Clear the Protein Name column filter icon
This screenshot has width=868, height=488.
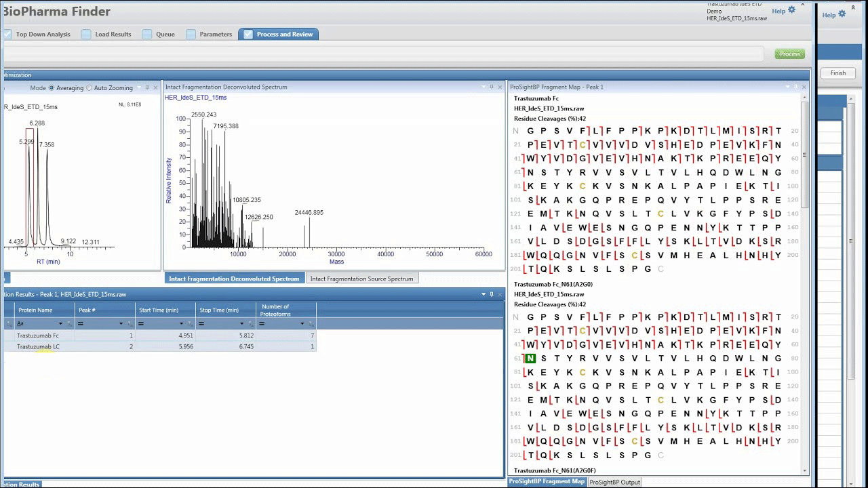(69, 324)
